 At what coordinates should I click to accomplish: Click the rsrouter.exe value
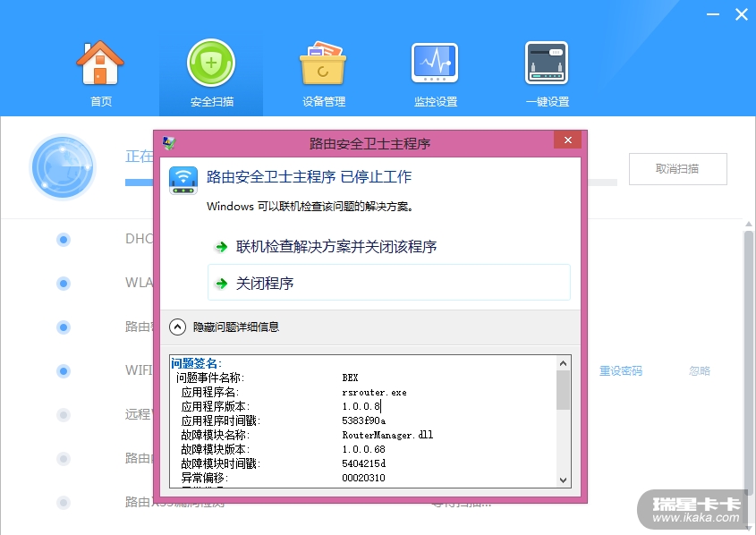coord(374,393)
